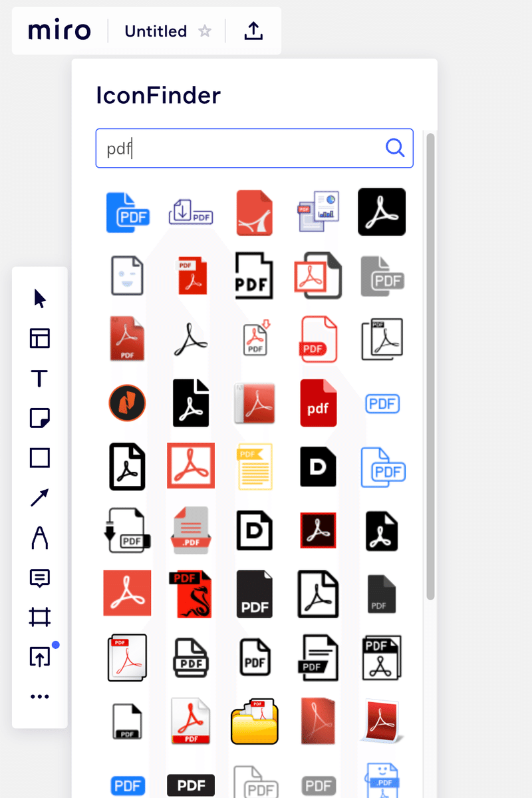
Task: Insert the winking face document icon
Action: (127, 276)
